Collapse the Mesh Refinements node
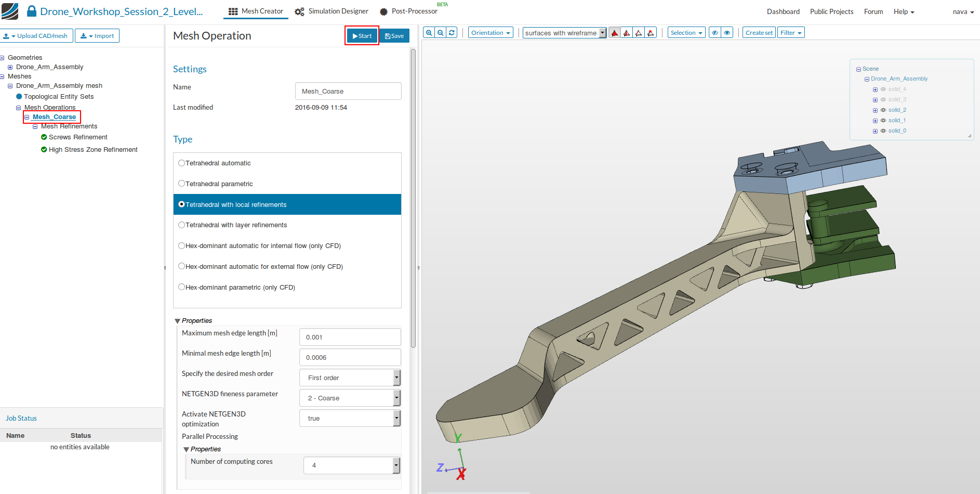 pyautogui.click(x=35, y=126)
